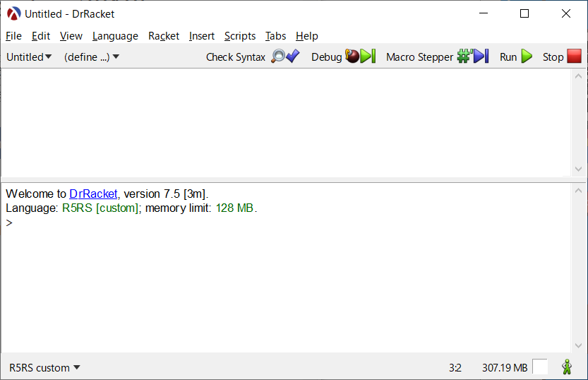The width and height of the screenshot is (588, 380).
Task: Follow the DrRacket link in welcome text
Action: pos(93,194)
